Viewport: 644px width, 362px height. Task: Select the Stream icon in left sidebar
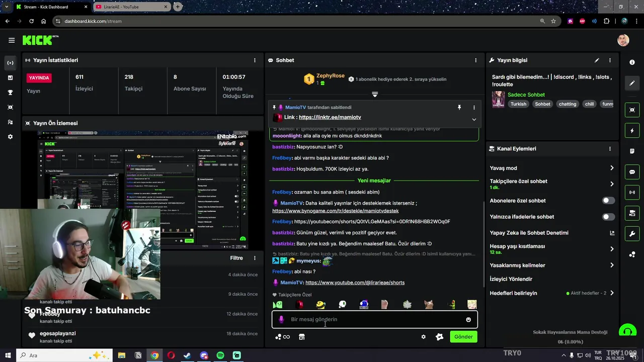coord(10,63)
